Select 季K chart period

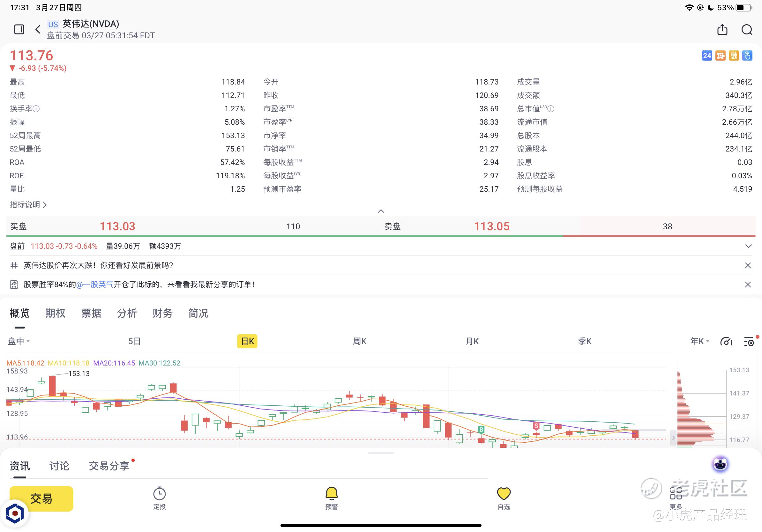click(x=585, y=341)
